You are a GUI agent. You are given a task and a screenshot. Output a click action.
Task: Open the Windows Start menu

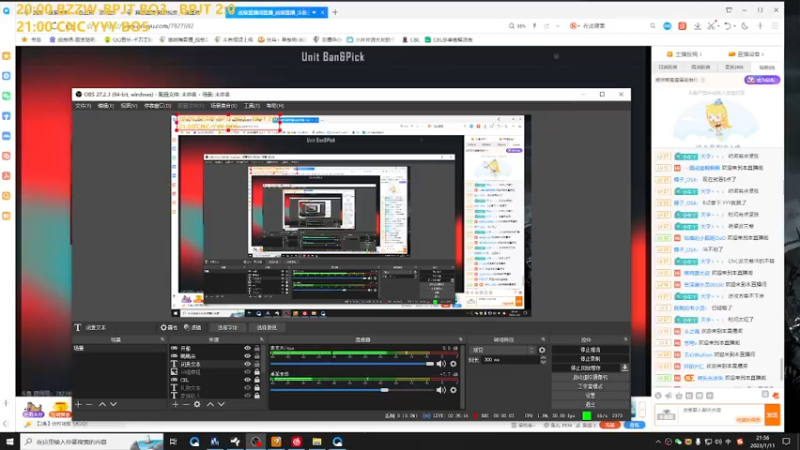click(10, 441)
